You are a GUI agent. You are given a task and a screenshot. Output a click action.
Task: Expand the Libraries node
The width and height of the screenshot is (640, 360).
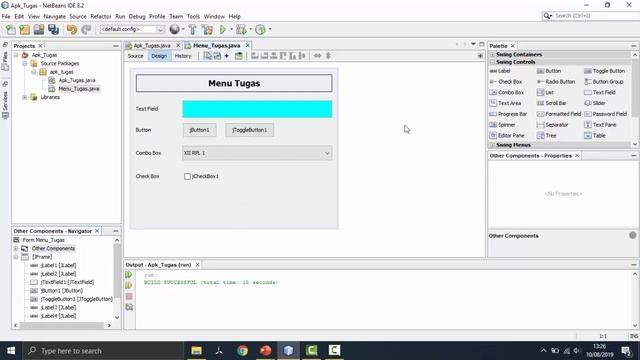[25, 97]
